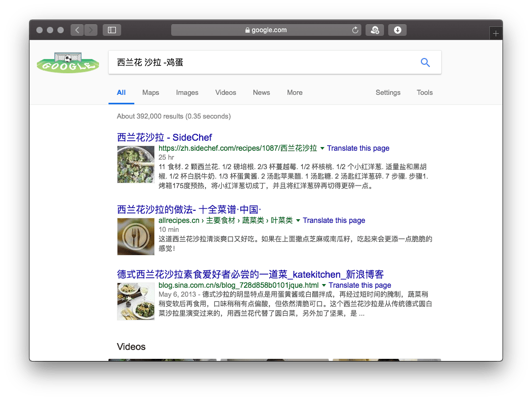The height and width of the screenshot is (400, 532).
Task: Click Translate this page for the allrecipes.cn result
Action: [334, 220]
